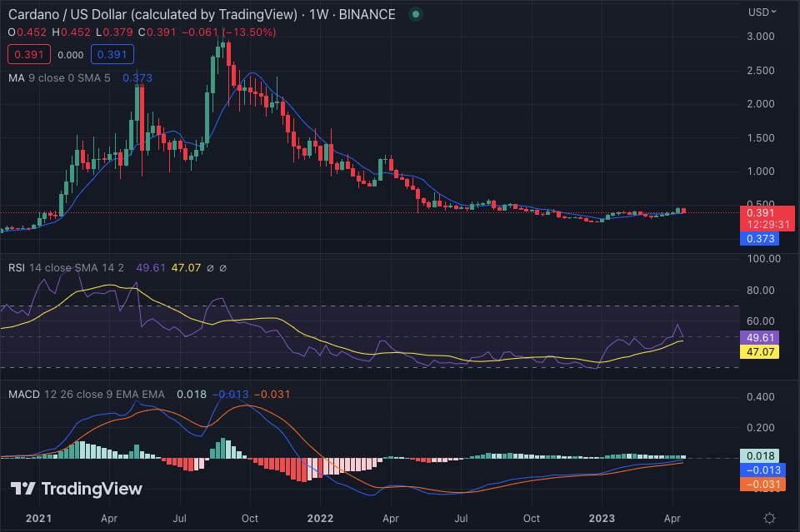This screenshot has height=532, width=800.
Task: Select the MACD 12 26 close legend
Action: (x=86, y=395)
